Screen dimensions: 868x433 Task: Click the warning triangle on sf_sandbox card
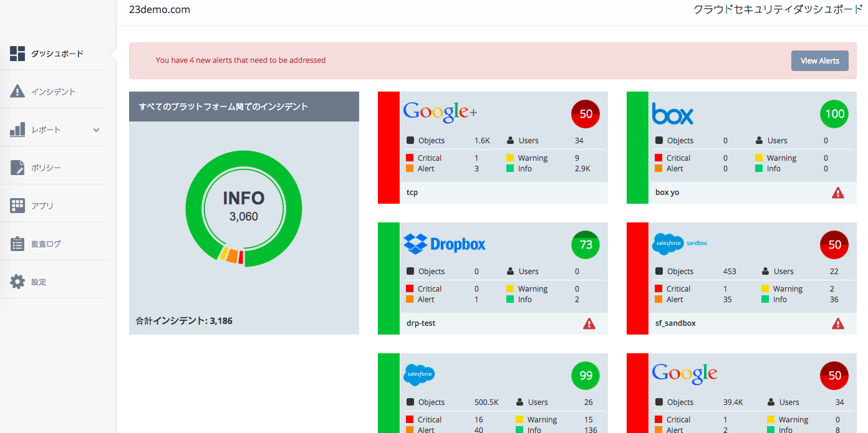tap(838, 323)
